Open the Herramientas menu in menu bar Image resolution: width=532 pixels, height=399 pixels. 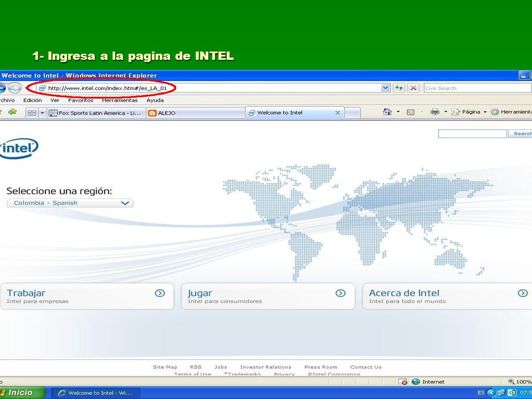pos(120,100)
